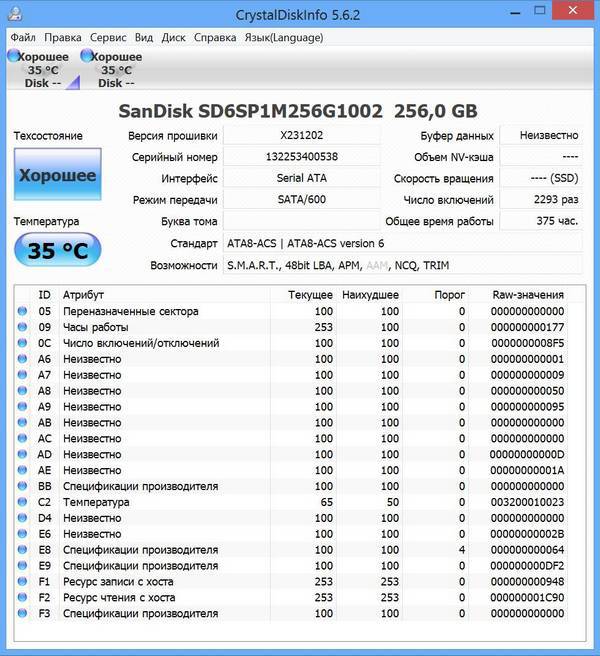The image size is (600, 656).
Task: Open the Справка menu
Action: click(215, 38)
